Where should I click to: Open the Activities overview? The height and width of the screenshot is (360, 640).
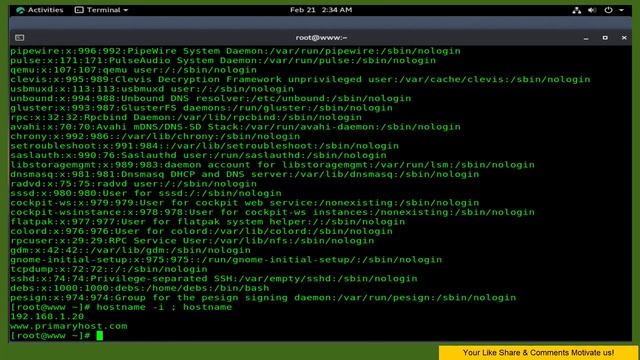click(x=40, y=10)
